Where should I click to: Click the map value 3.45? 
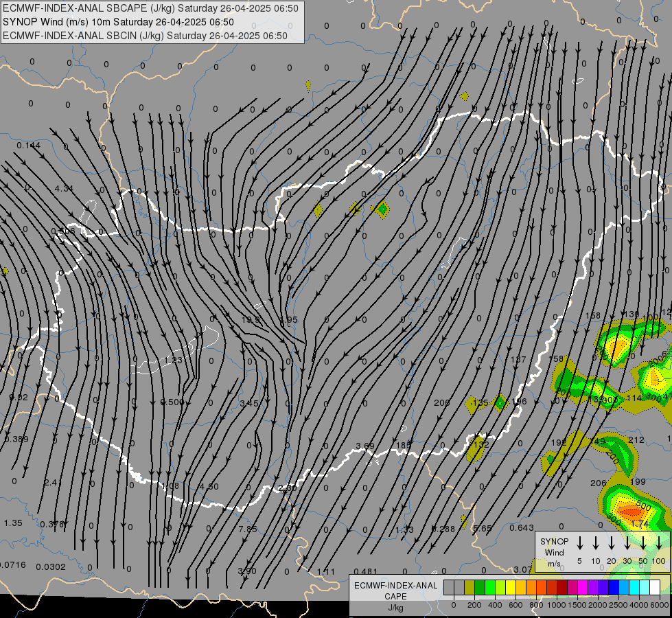(x=249, y=403)
